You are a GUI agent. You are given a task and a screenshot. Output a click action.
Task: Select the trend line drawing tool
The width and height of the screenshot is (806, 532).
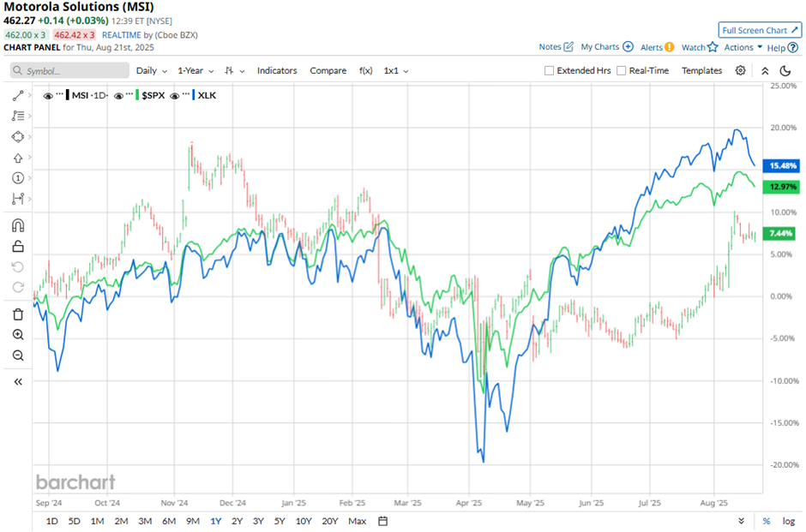(x=17, y=95)
